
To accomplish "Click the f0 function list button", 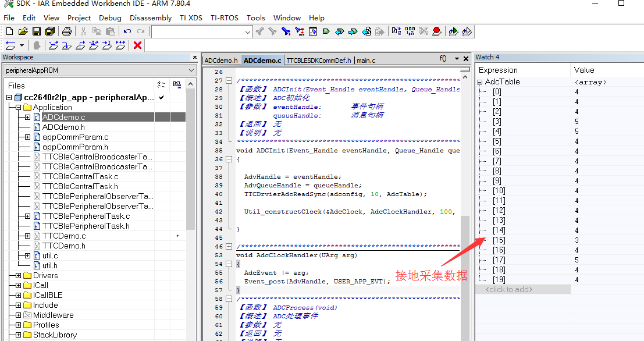I will (x=443, y=59).
